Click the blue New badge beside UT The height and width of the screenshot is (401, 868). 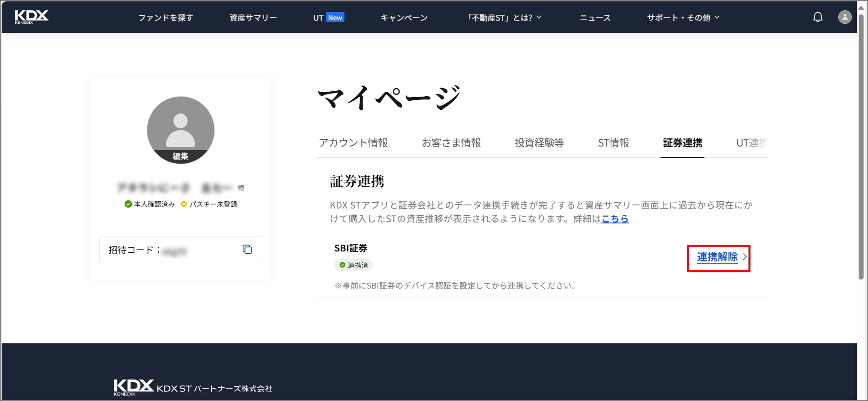pyautogui.click(x=335, y=18)
